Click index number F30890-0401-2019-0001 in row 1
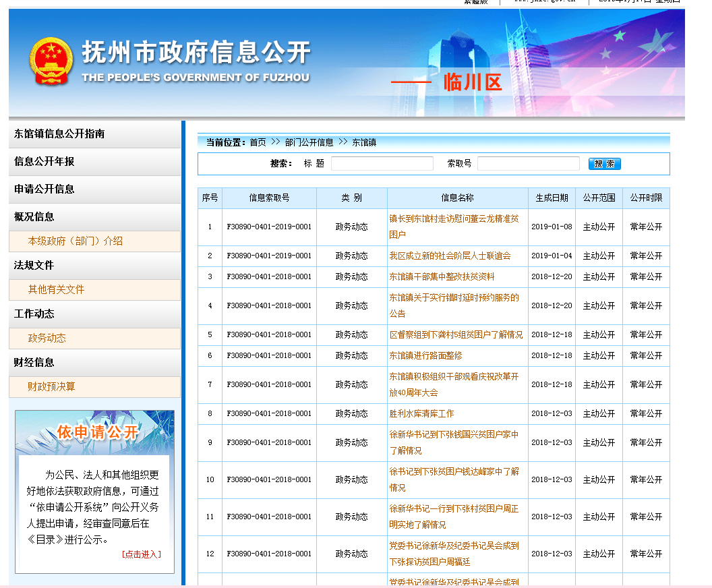The height and width of the screenshot is (588, 712). tap(269, 227)
